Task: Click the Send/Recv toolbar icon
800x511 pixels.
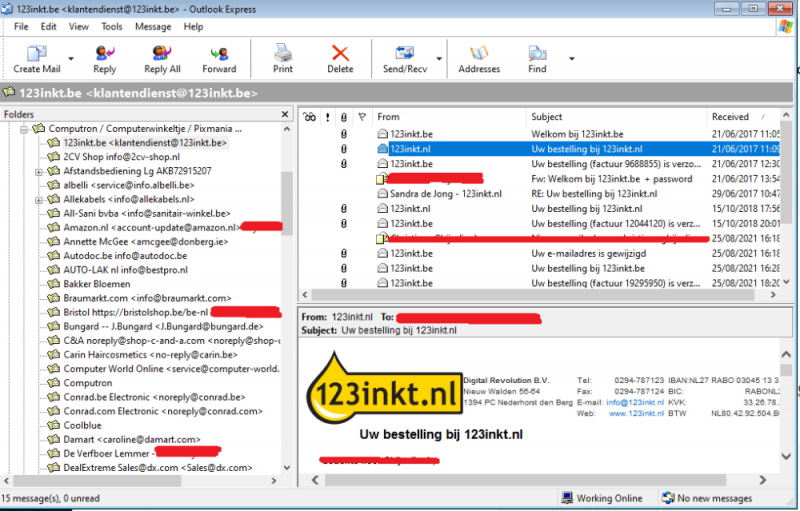Action: (x=405, y=59)
